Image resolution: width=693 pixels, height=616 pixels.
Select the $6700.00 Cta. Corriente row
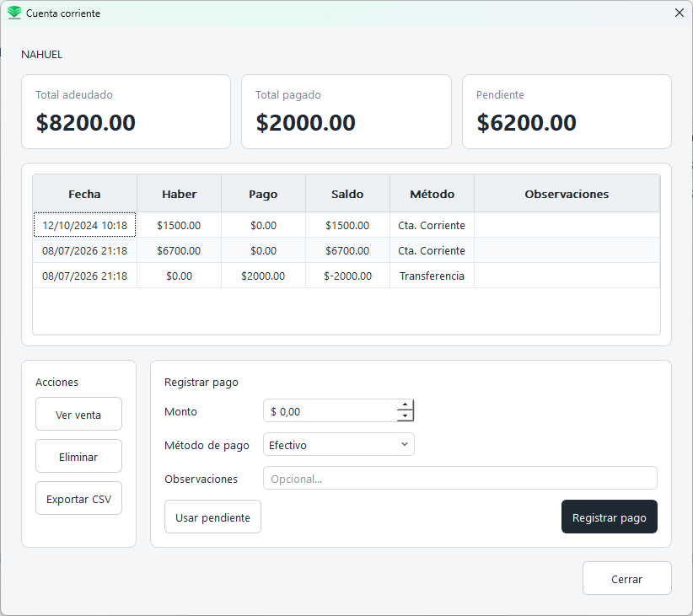pyautogui.click(x=346, y=250)
